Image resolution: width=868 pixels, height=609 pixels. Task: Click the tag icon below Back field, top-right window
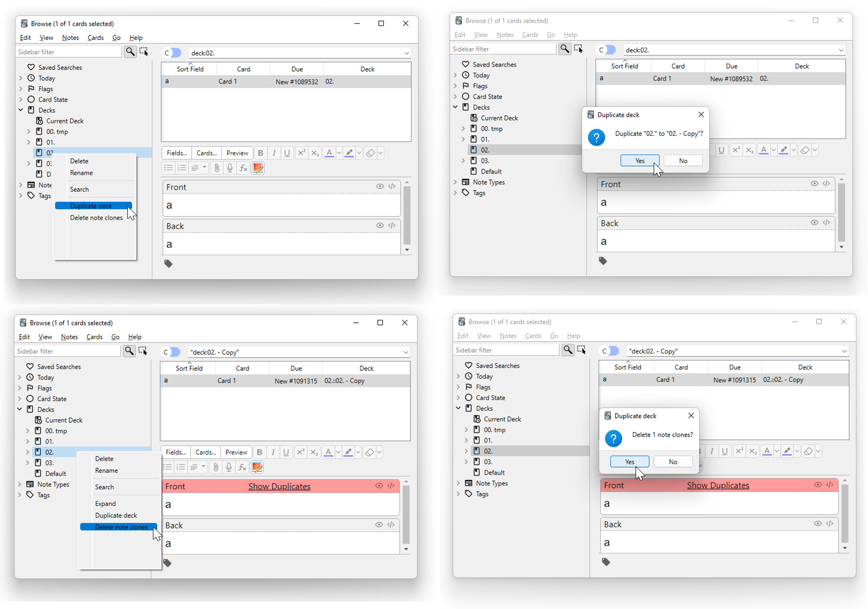tap(603, 261)
